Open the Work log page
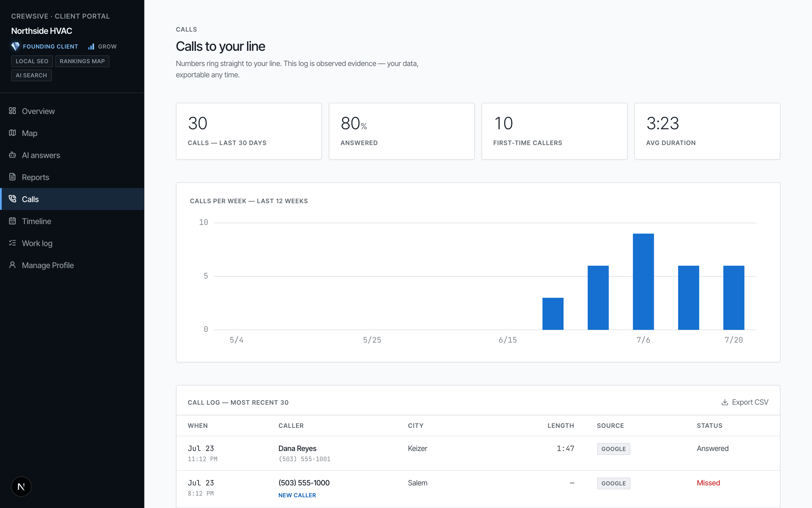 click(72, 243)
